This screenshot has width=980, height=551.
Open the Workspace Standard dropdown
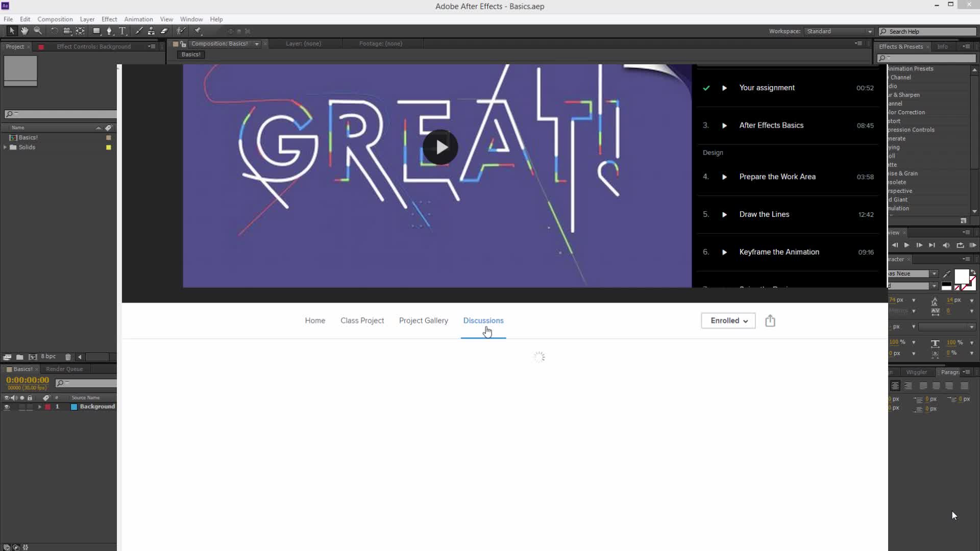point(839,32)
